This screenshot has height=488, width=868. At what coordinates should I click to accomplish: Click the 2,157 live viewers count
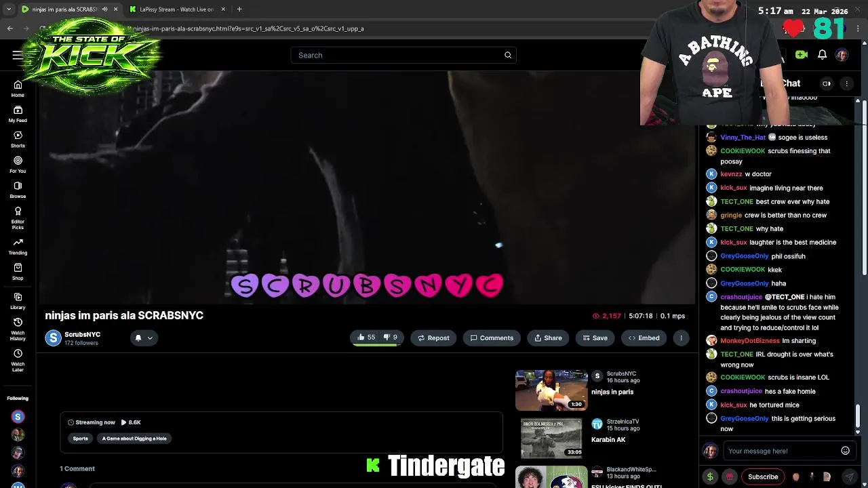(606, 316)
